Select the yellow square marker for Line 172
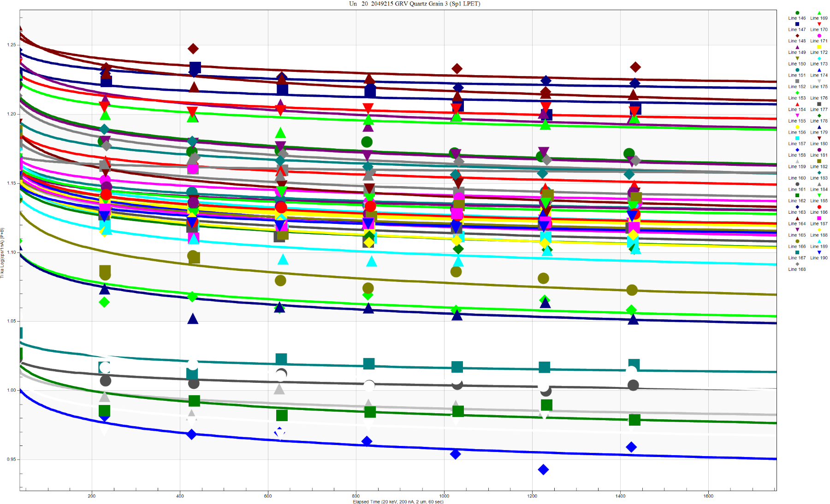This screenshot has width=830, height=504. point(819,47)
